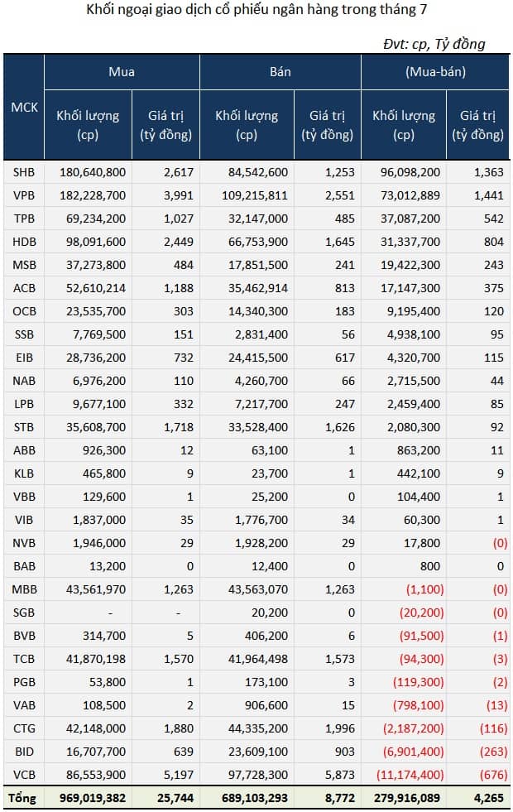
Task: Click the MCK column header
Action: [24, 108]
